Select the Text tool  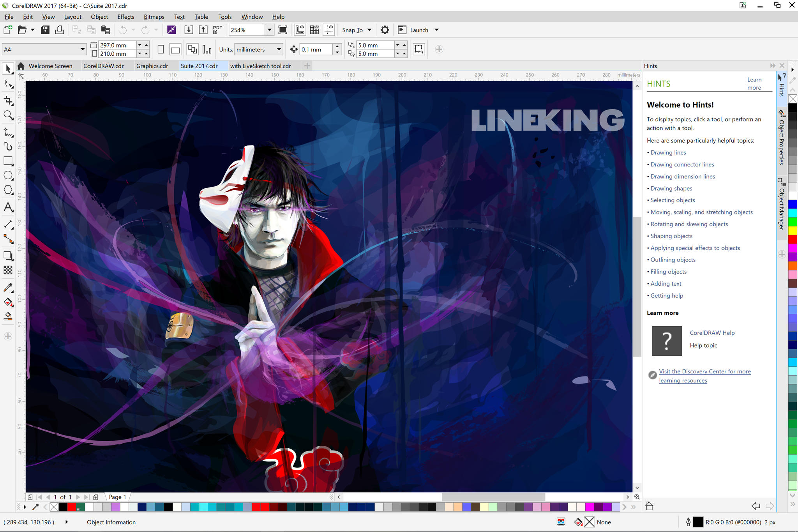click(x=8, y=207)
